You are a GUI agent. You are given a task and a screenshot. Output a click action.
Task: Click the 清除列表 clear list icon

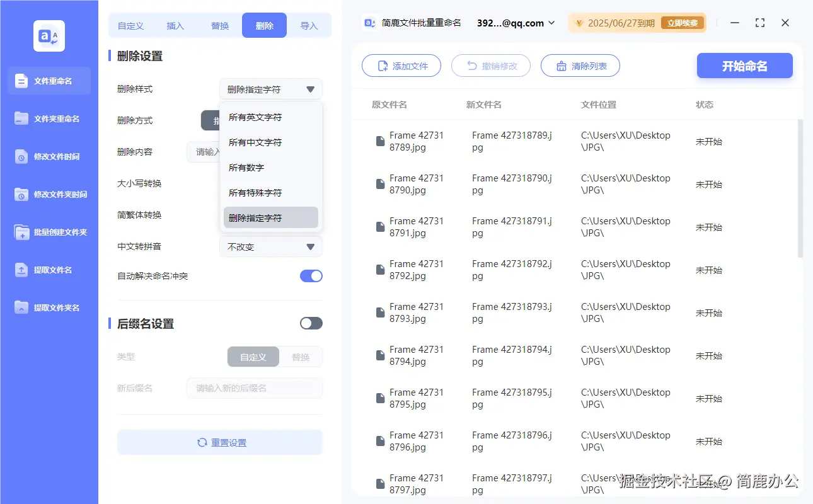coord(560,65)
